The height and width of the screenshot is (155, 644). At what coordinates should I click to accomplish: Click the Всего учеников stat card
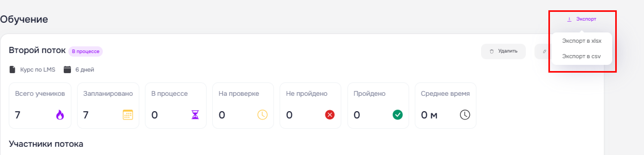click(40, 106)
